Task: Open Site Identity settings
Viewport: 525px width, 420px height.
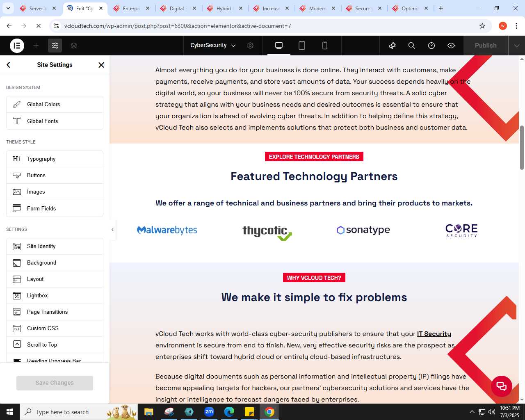Action: click(x=55, y=247)
